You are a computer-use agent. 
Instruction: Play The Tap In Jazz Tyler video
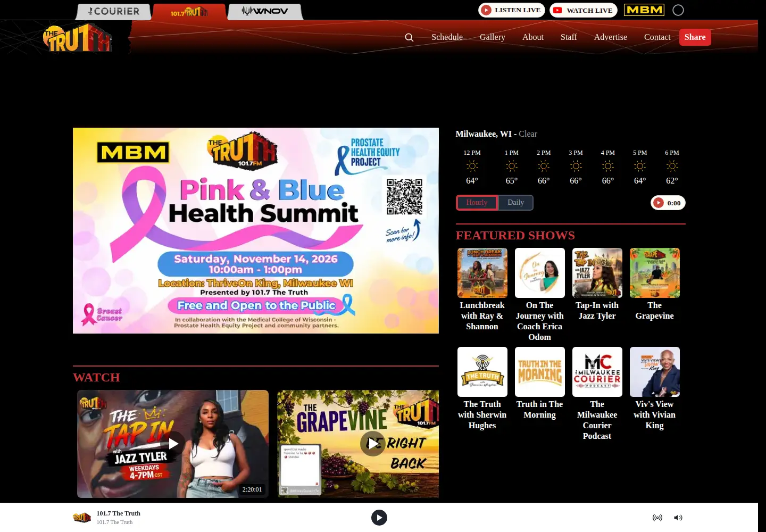(x=173, y=444)
